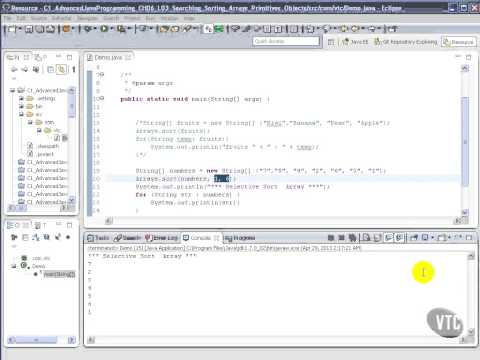
Task: Collapse the main method fold marker in editor
Action: coord(101,99)
